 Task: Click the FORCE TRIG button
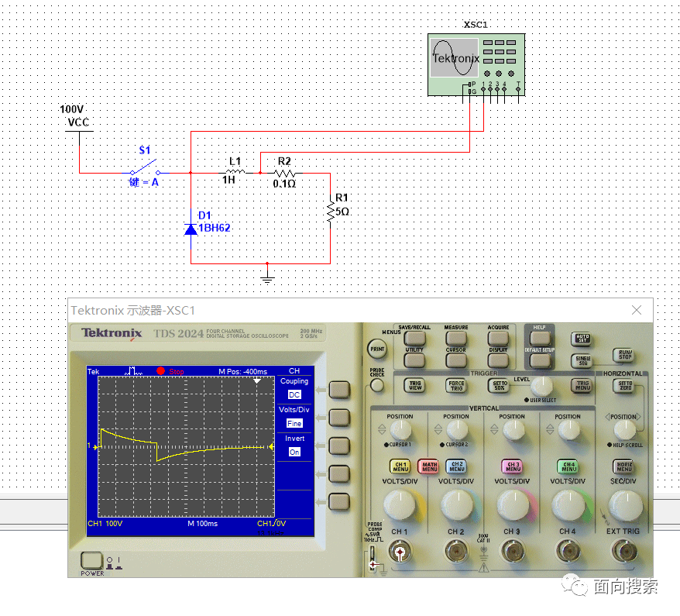click(x=456, y=385)
